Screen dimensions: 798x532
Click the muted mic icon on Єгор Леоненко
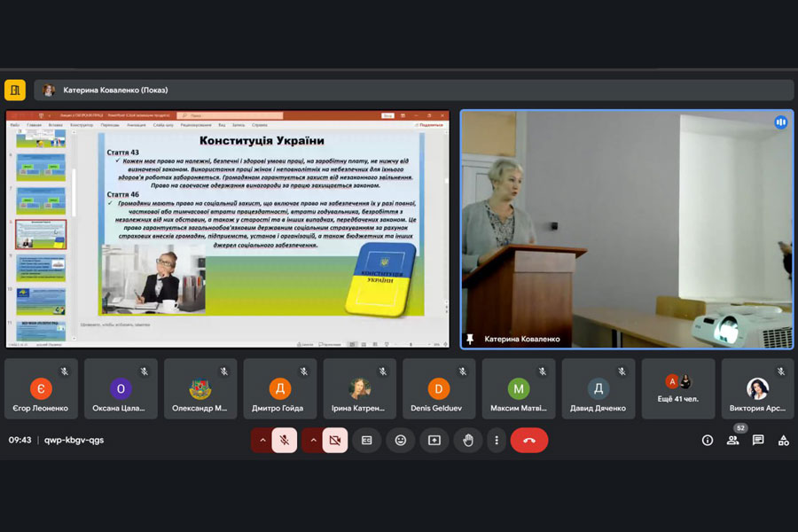65,372
